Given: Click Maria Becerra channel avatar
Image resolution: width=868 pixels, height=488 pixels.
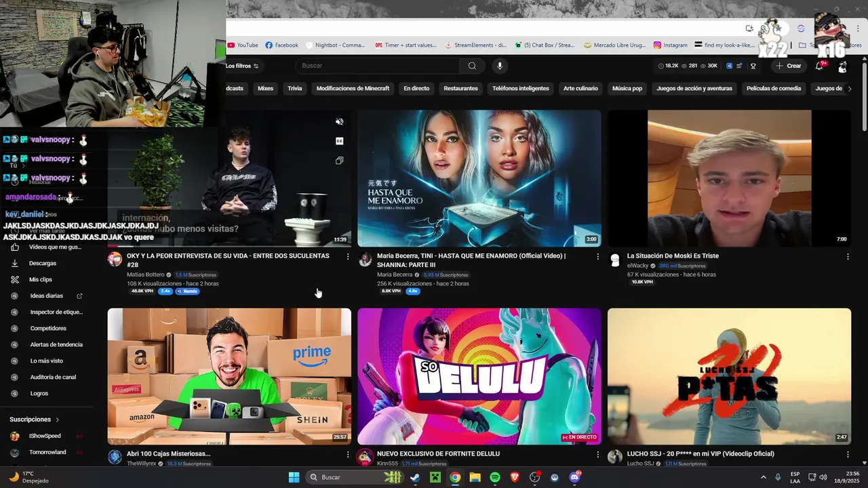Looking at the screenshot, I should 365,260.
